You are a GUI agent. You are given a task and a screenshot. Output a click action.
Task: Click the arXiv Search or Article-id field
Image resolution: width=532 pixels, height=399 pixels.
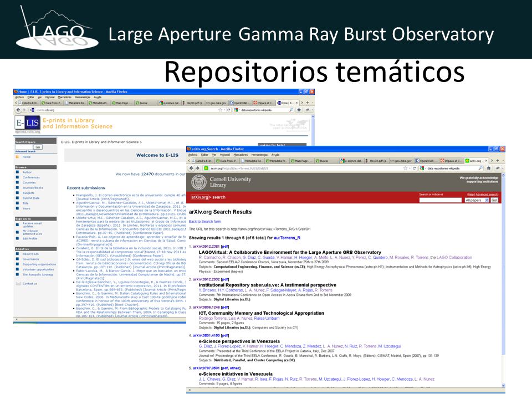point(441,200)
